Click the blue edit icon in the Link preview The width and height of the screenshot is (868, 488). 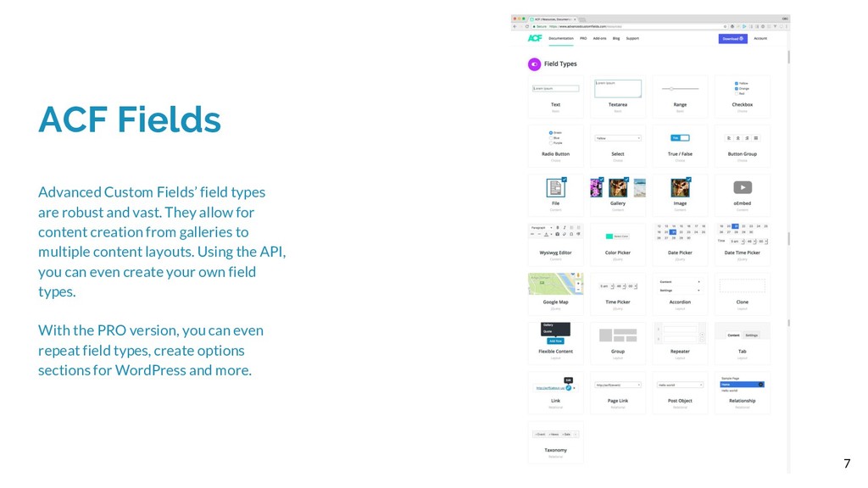pos(569,388)
